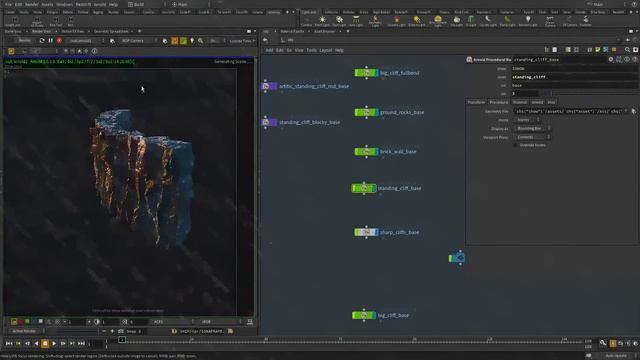640x360 pixels.
Task: Toggle the red channel display button
Action: click(20, 322)
